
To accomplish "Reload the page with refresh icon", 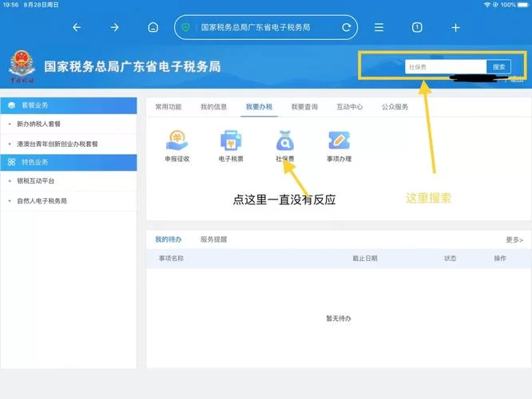I will 346,27.
